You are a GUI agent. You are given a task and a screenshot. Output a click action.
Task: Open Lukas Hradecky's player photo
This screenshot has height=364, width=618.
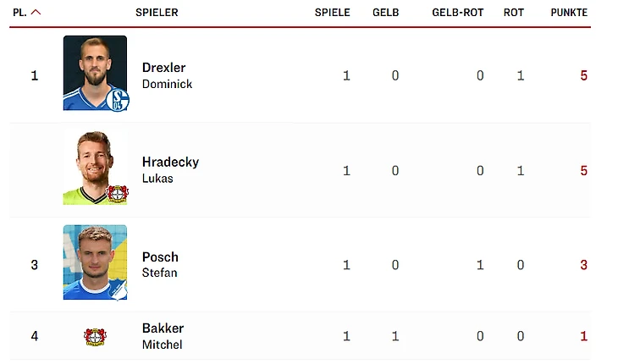[x=95, y=168]
